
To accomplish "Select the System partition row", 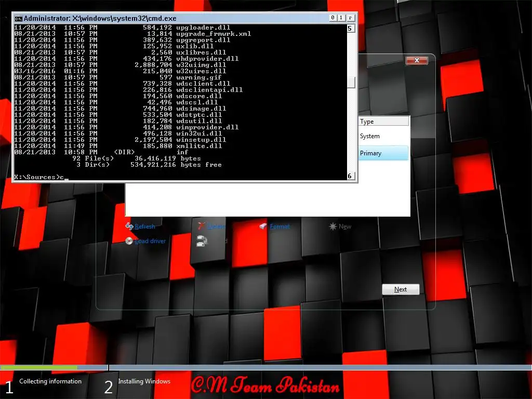I will coord(384,136).
